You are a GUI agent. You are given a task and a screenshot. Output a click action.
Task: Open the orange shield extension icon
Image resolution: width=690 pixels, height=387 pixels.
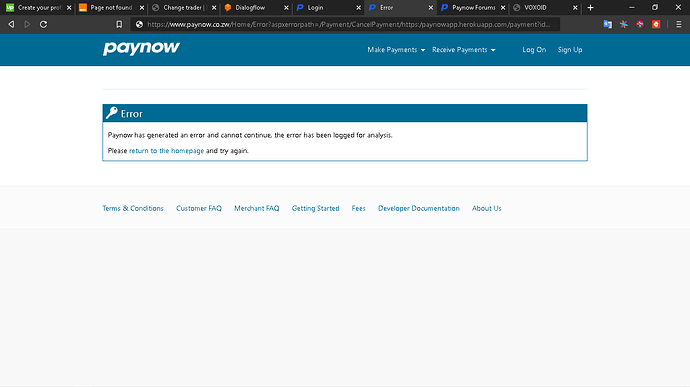tap(656, 24)
